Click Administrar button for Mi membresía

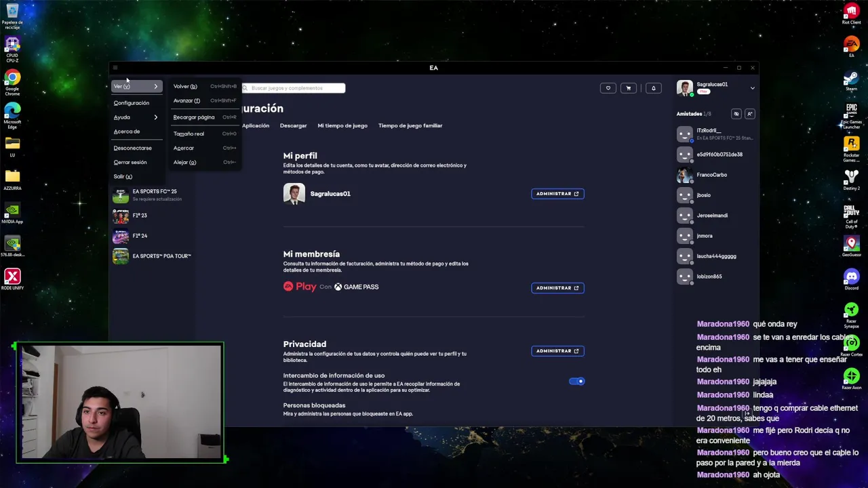(x=557, y=288)
